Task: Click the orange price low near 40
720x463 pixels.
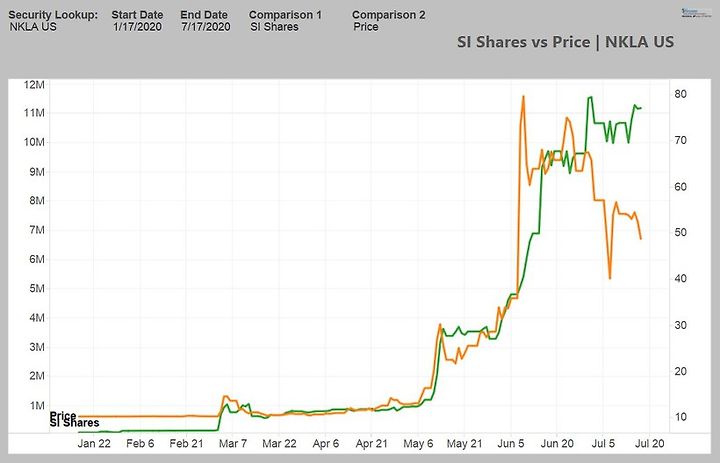Action: click(x=610, y=278)
